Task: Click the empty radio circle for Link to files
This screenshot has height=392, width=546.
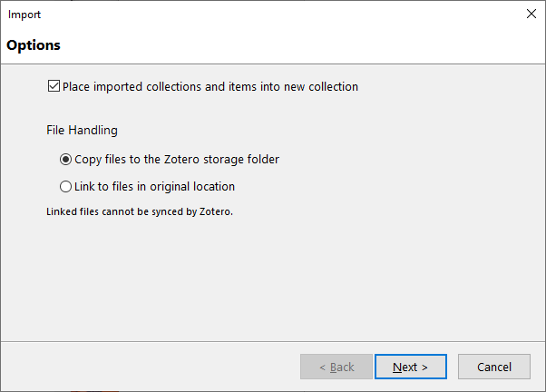Action: tap(65, 187)
